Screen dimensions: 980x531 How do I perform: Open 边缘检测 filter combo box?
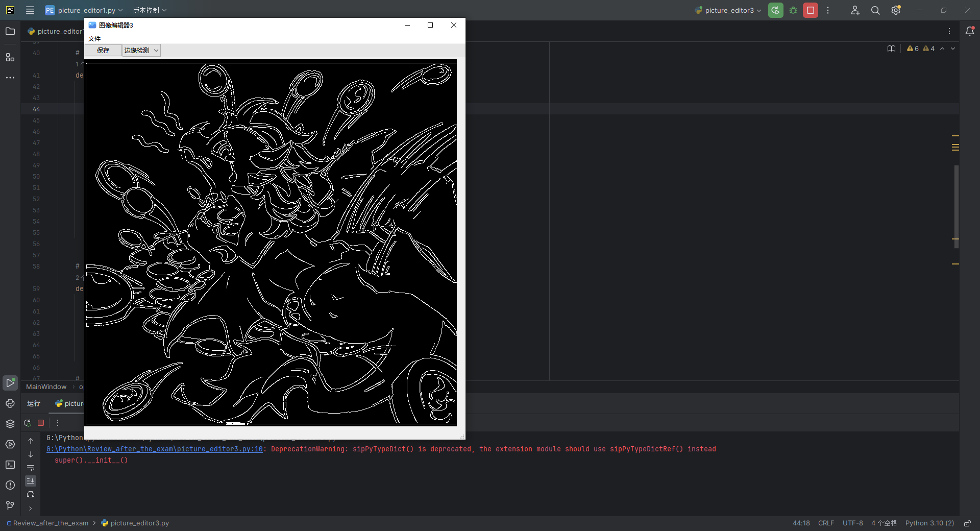pyautogui.click(x=141, y=50)
